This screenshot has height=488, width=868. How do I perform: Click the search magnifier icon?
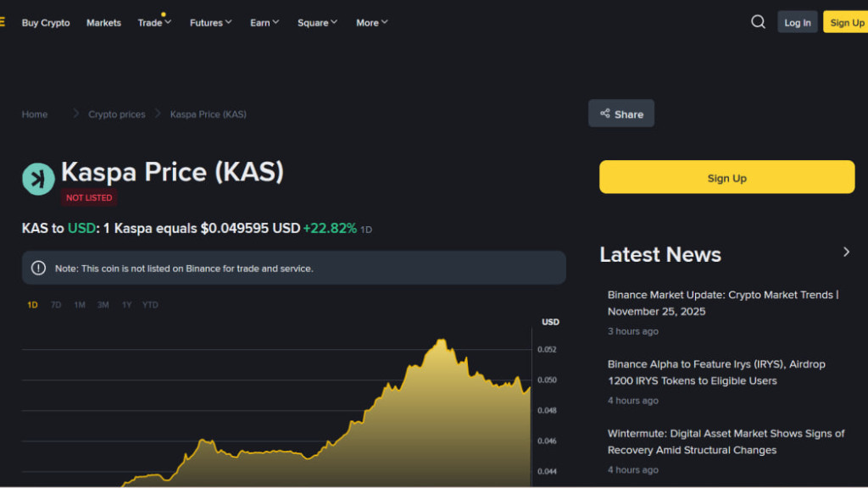click(758, 22)
